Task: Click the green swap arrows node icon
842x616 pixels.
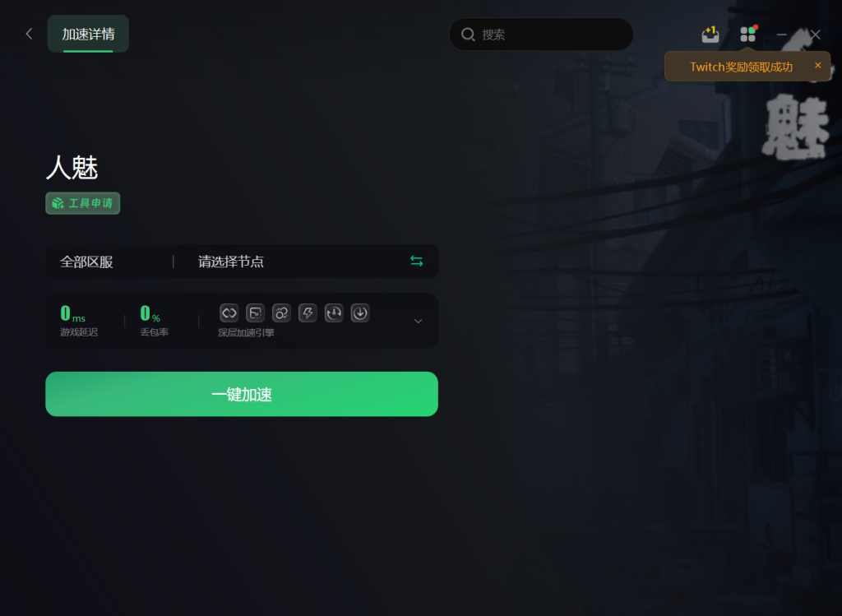Action: pyautogui.click(x=417, y=261)
